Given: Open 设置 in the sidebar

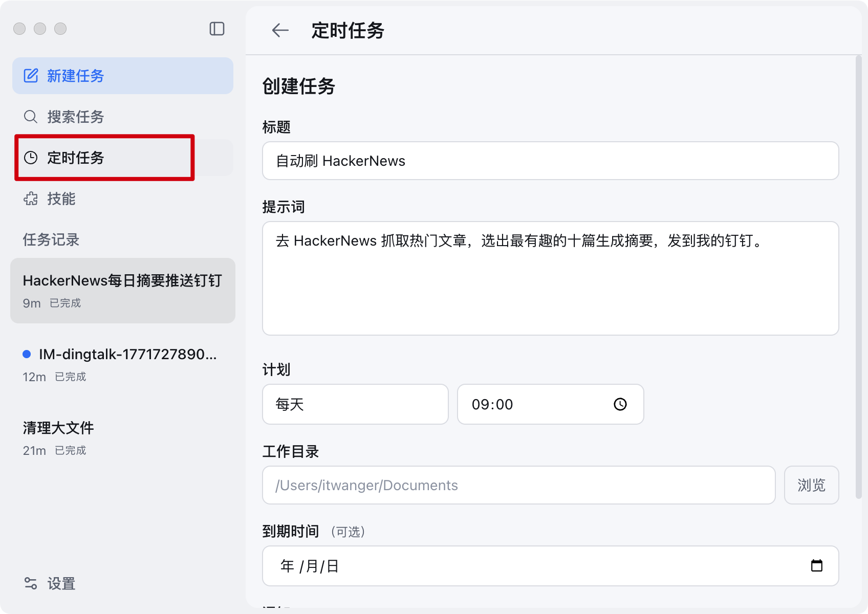Looking at the screenshot, I should (61, 583).
